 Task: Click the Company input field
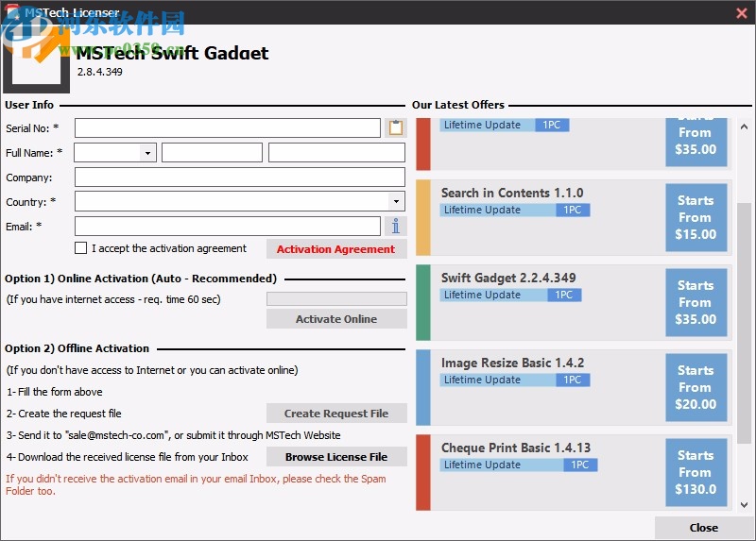[x=240, y=178]
